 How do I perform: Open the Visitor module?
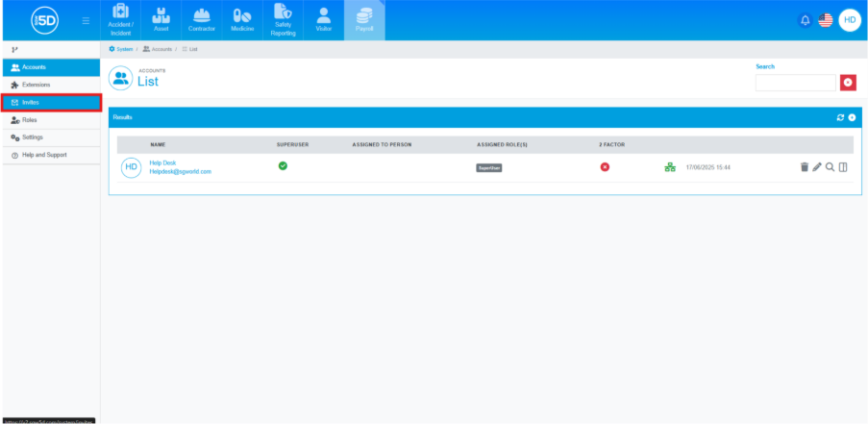pyautogui.click(x=323, y=20)
